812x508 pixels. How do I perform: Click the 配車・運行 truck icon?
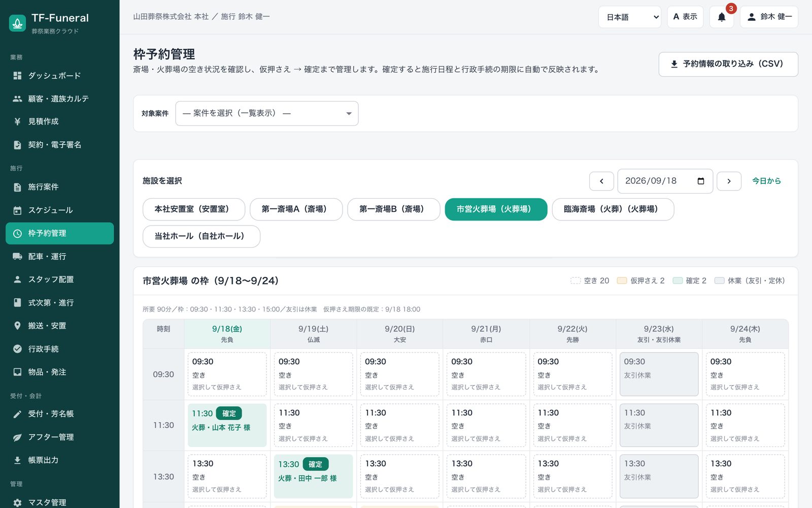tap(17, 257)
